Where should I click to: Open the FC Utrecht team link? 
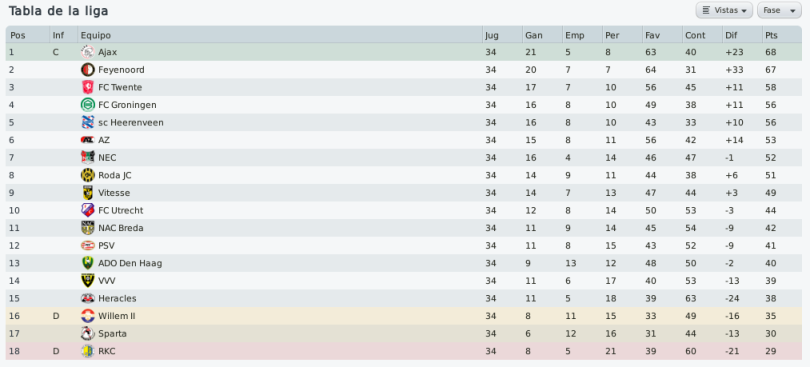tap(120, 210)
